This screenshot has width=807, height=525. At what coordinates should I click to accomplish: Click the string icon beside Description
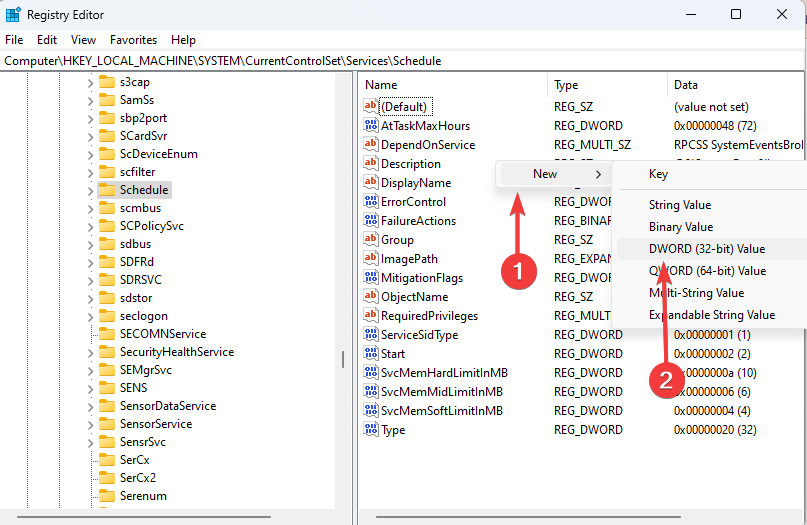371,163
